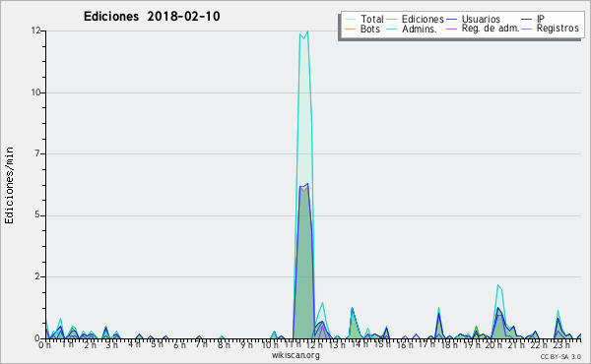This screenshot has height=364, width=591.
Task: Click the chart title 'Ediciones 2018-02-10'
Action: pyautogui.click(x=152, y=17)
